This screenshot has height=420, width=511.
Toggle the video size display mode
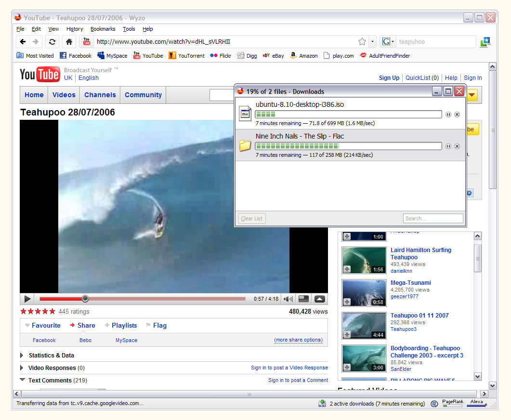pos(303,299)
